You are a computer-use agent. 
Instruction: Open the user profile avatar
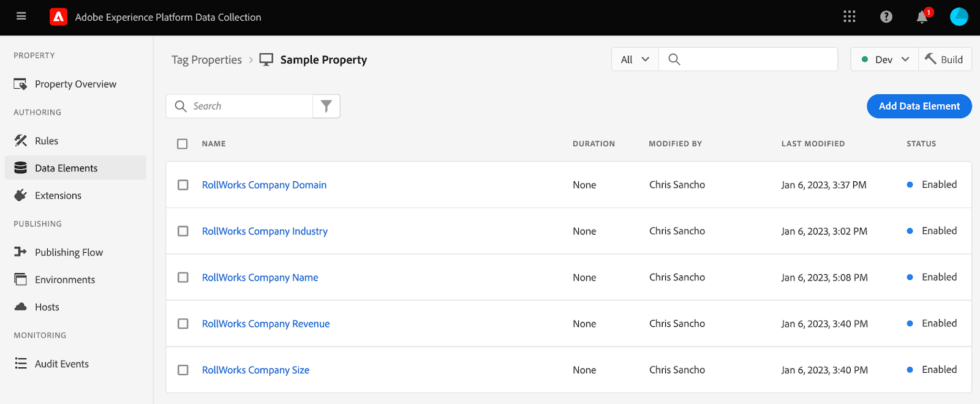click(959, 17)
